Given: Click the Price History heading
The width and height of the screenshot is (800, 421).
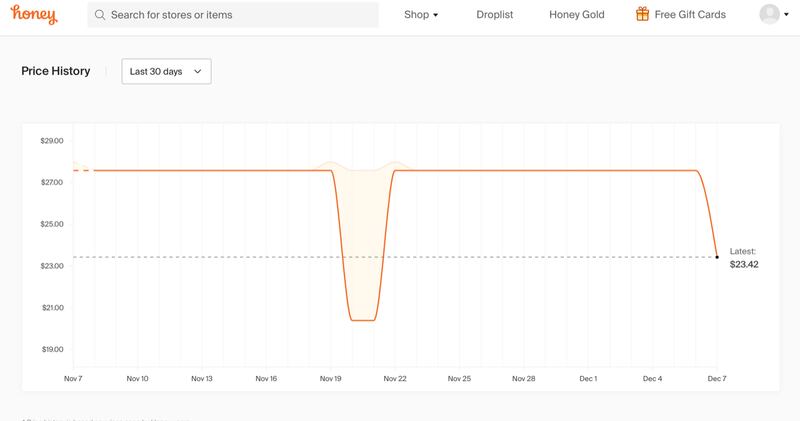Looking at the screenshot, I should 56,71.
